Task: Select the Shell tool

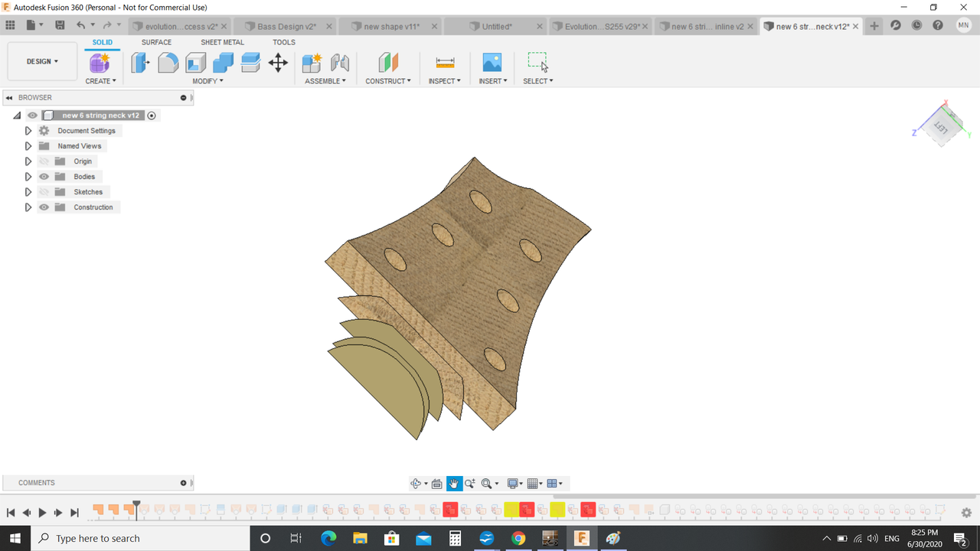Action: (195, 63)
